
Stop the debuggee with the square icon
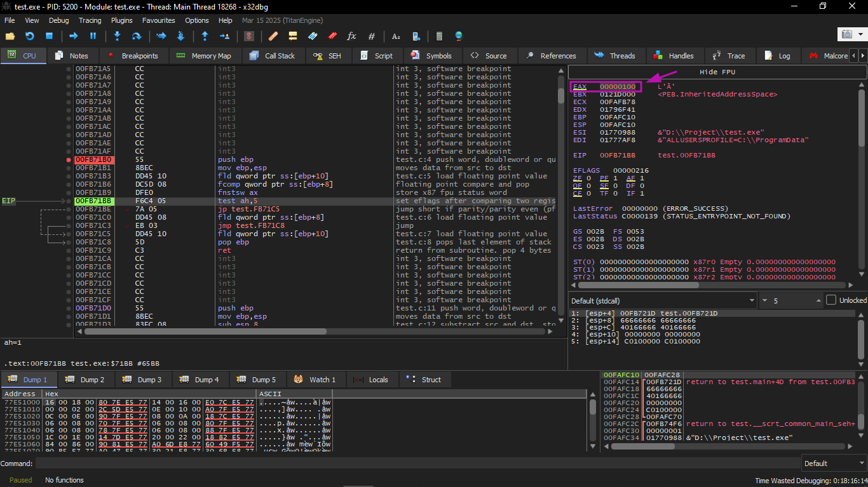point(49,36)
